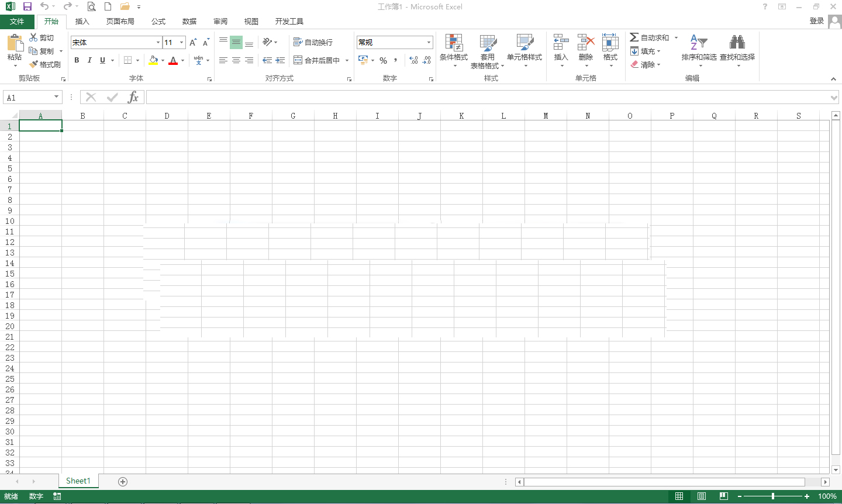The width and height of the screenshot is (842, 504).
Task: Click the 登录 sign-in link
Action: [816, 21]
